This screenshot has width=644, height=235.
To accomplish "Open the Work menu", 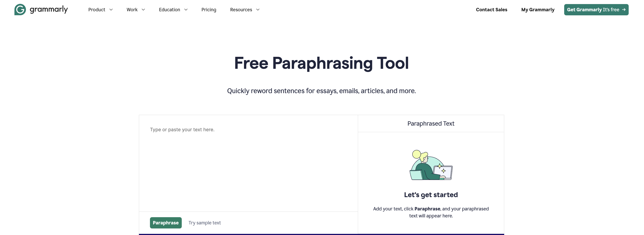I will 132,9.
